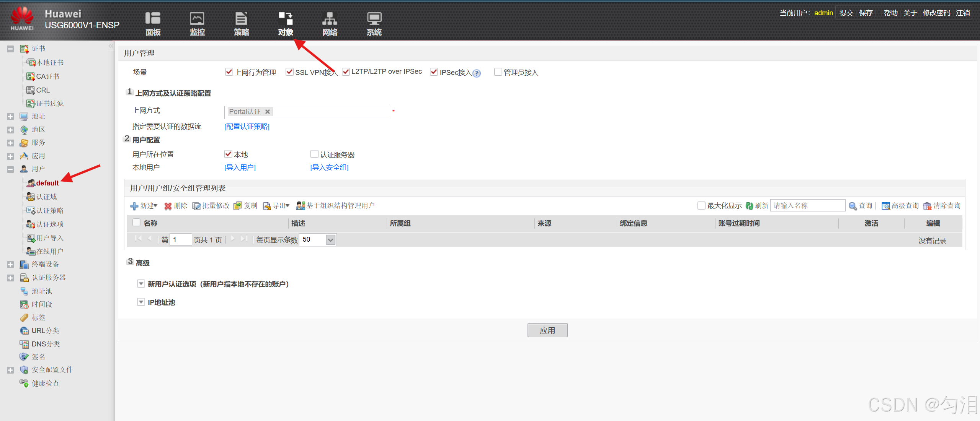Open the 配置认证策略 link
Screen dimensions: 980x421
click(247, 127)
